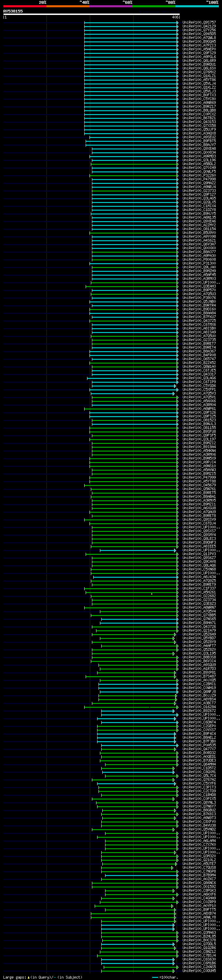Image resolution: width=222 pixels, height=980 pixels.
Task: Click hit label UniRef100_A5HKN4
Action: [199, 451]
